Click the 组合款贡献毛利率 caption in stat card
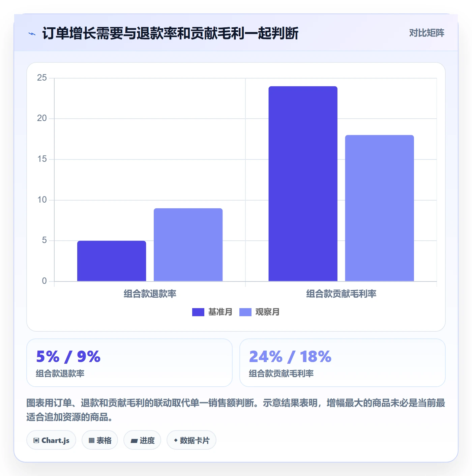This screenshot has height=476, width=472. click(282, 374)
